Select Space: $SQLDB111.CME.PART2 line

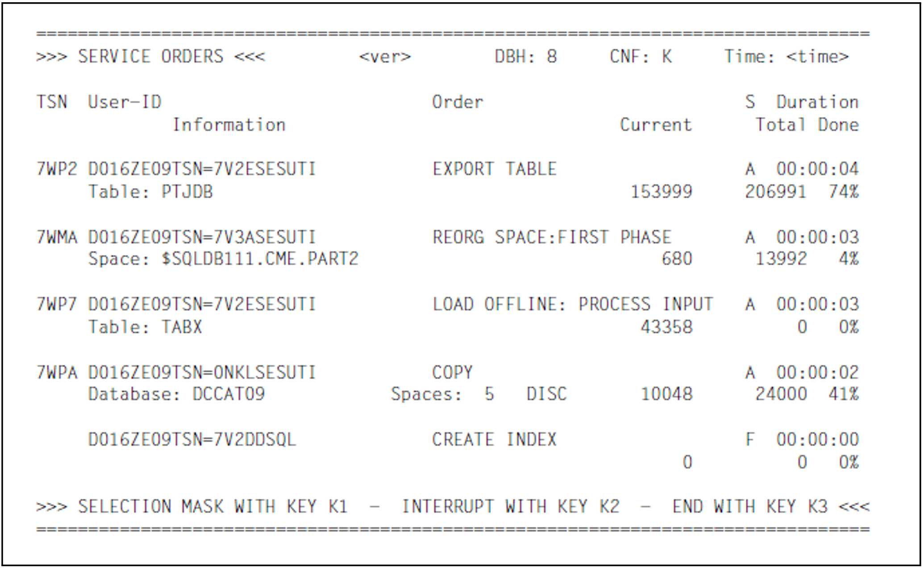223,259
